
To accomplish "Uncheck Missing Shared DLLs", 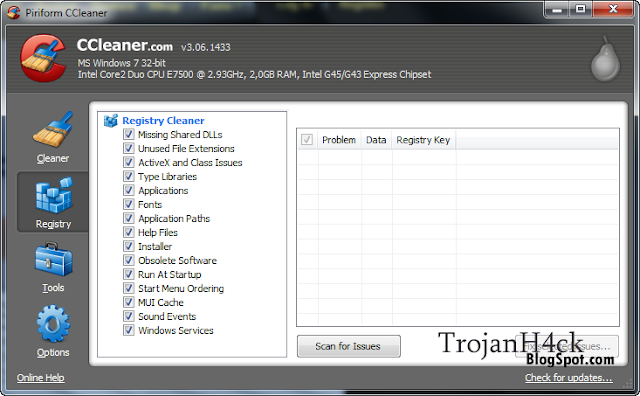I will point(129,134).
